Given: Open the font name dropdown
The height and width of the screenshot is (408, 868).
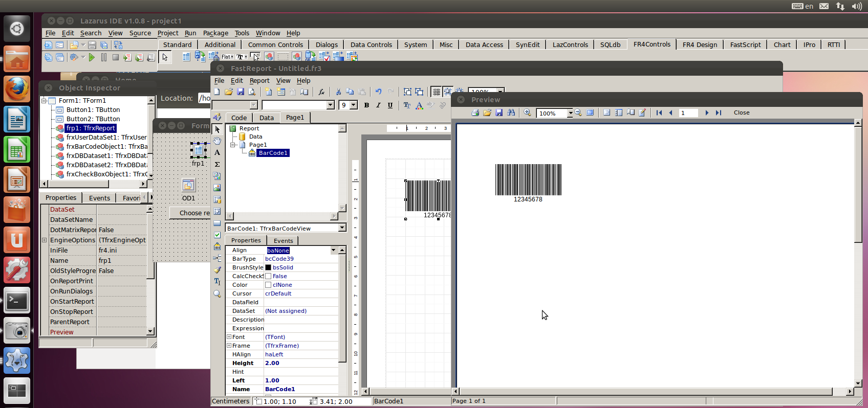Looking at the screenshot, I should pyautogui.click(x=331, y=105).
